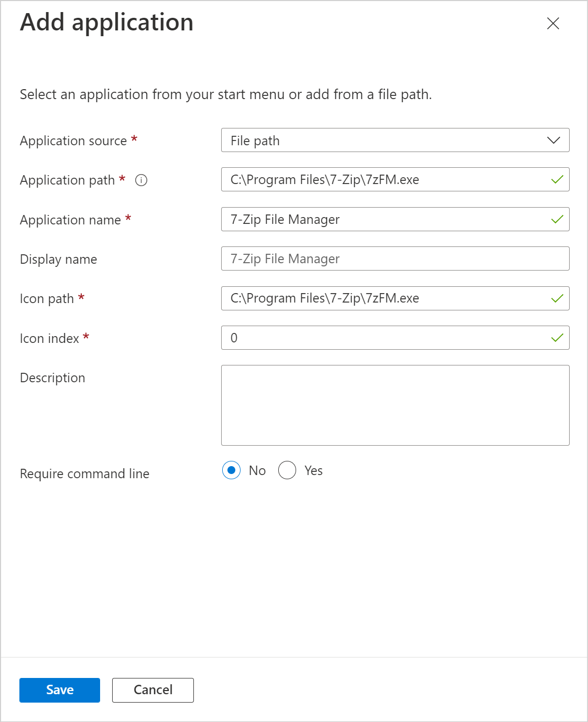Click the green checkmark in Application name

point(557,220)
